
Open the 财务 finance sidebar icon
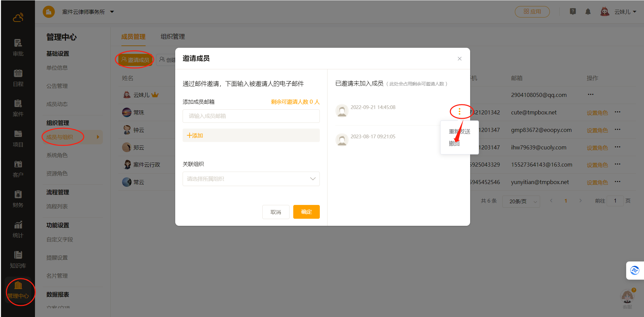[18, 199]
